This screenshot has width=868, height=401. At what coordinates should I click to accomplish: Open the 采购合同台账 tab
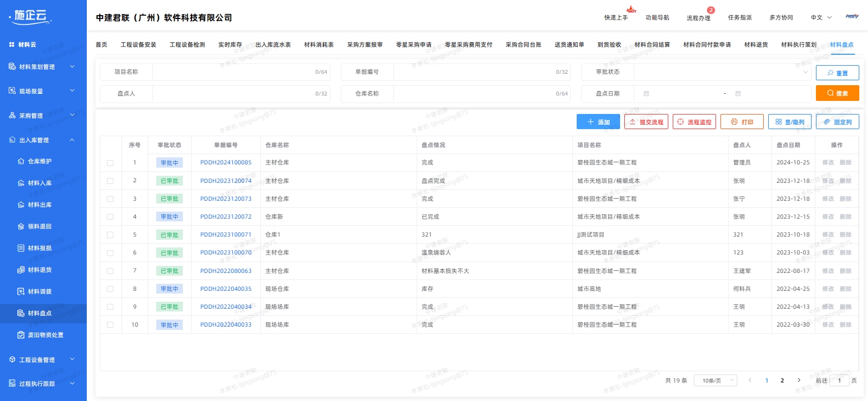[523, 44]
